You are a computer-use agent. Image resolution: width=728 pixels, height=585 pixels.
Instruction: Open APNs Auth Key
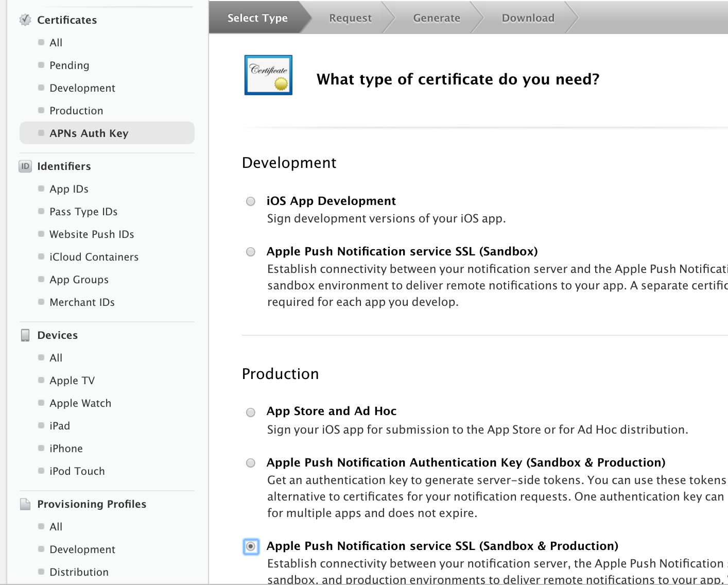pos(107,133)
